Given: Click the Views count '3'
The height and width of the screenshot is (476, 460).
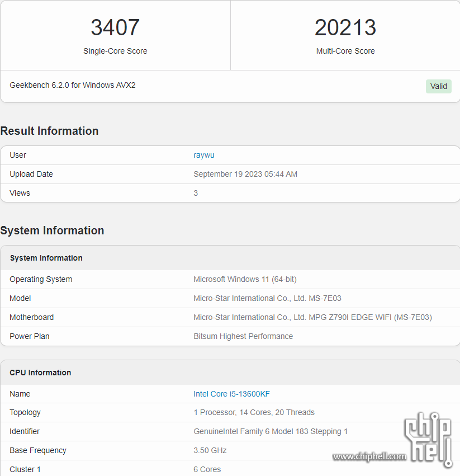Looking at the screenshot, I should point(196,193).
